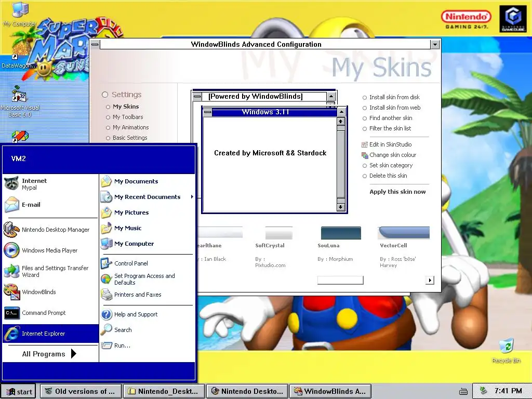This screenshot has height=399, width=532.
Task: Open Internet Mypal browser from Start menu
Action: (x=50, y=184)
